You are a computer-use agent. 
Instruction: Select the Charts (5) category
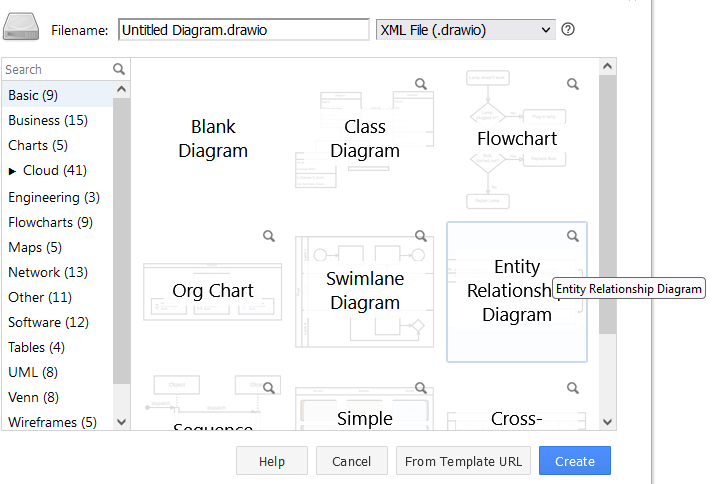57,145
